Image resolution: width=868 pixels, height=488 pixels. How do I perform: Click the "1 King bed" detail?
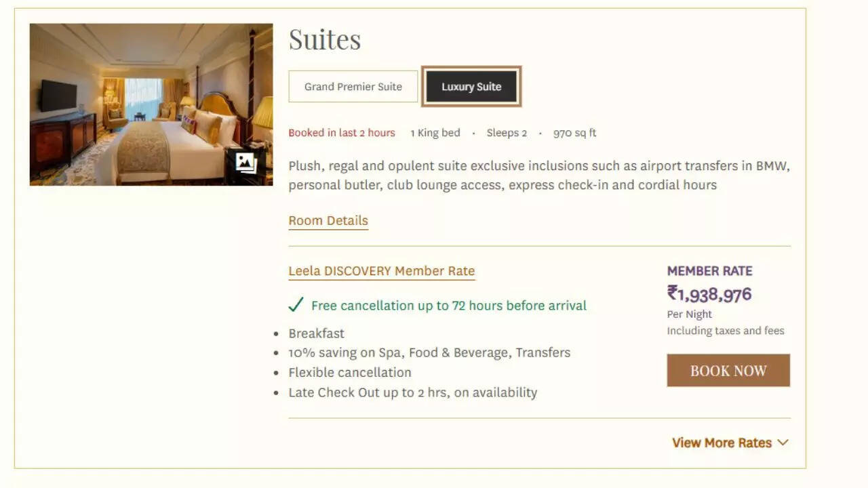click(x=435, y=133)
